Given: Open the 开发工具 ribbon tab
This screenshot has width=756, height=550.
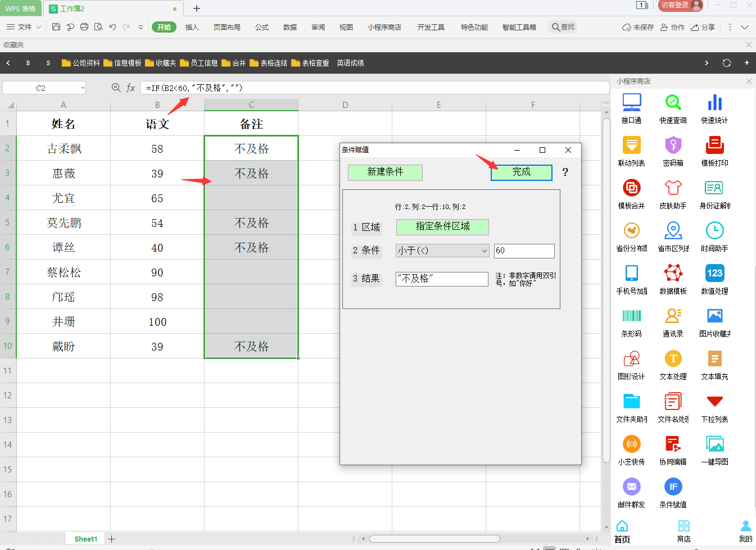Looking at the screenshot, I should click(431, 27).
